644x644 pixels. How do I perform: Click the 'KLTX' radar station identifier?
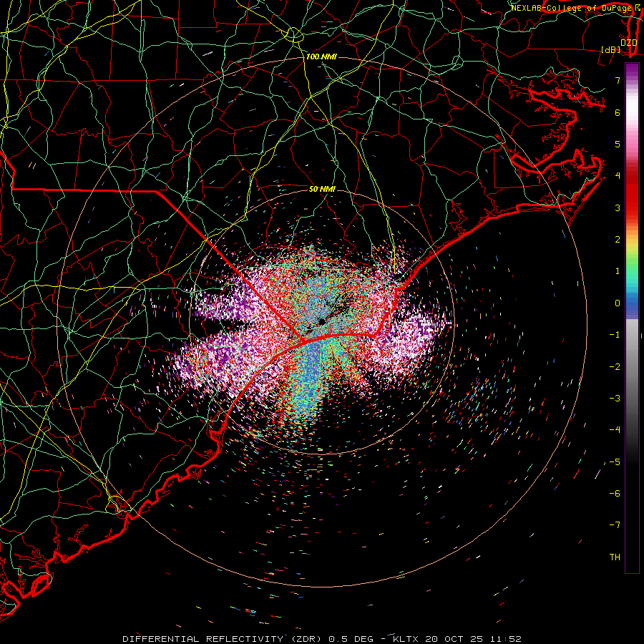[x=406, y=639]
